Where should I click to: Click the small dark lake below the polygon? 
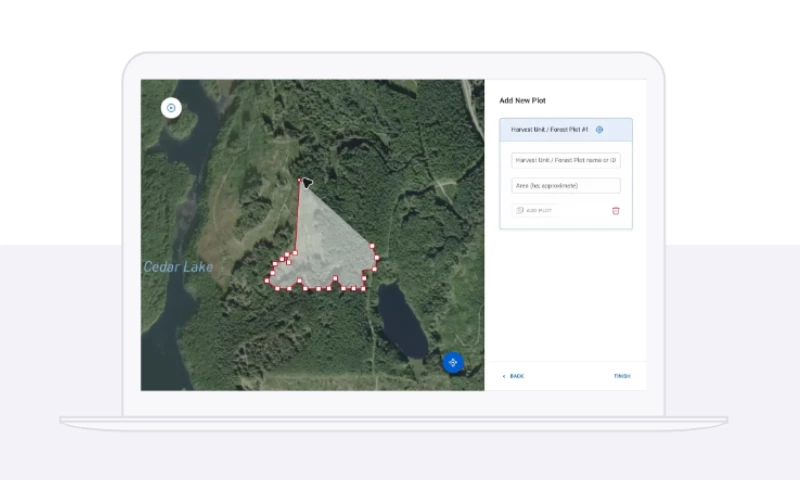tap(403, 318)
